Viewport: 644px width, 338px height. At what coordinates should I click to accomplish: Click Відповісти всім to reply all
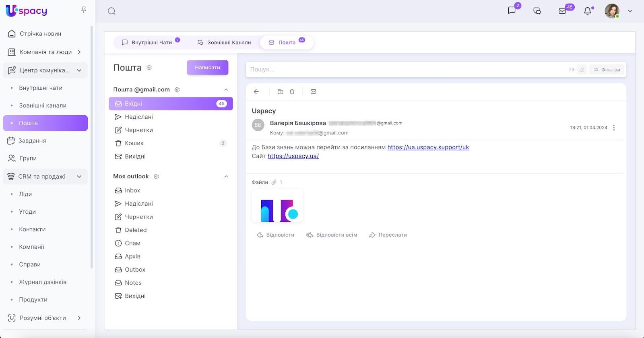332,235
